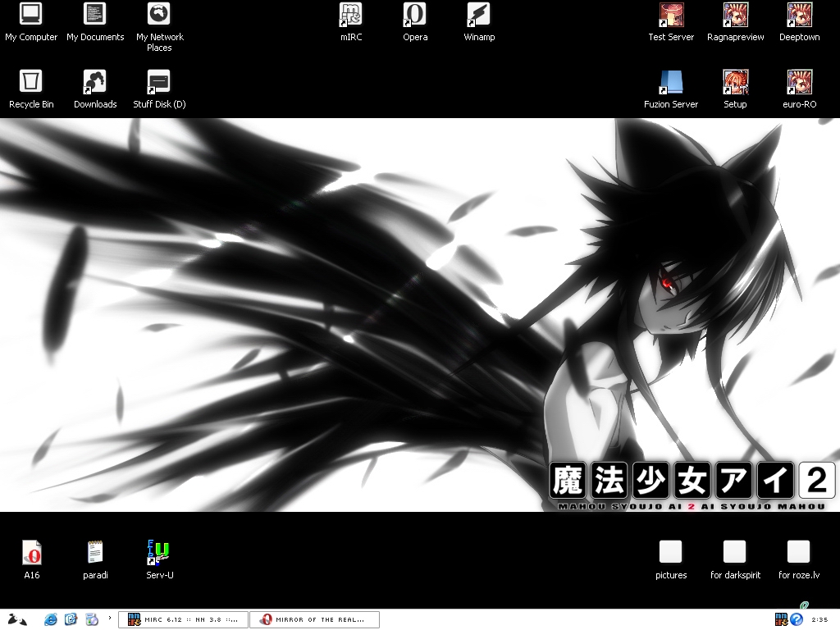This screenshot has width=840, height=630.
Task: Switch to mIRC 6.12 taskbar window
Action: 183,620
